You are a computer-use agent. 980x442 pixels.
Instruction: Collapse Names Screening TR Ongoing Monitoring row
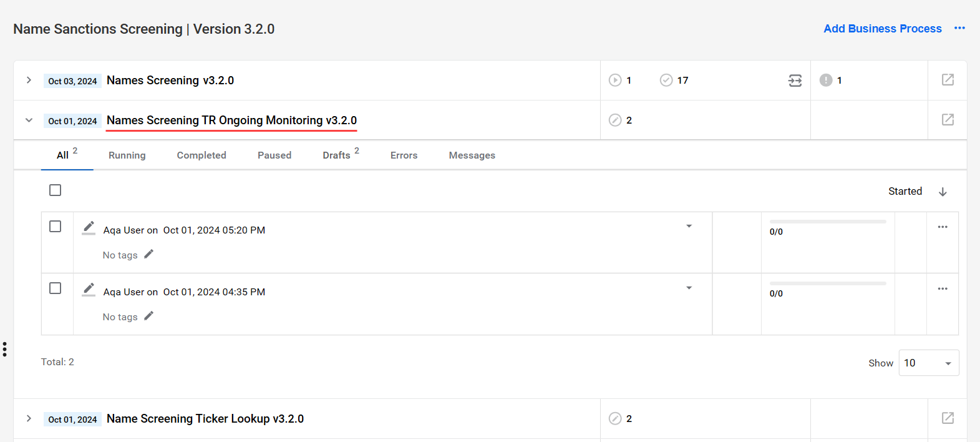coord(29,120)
